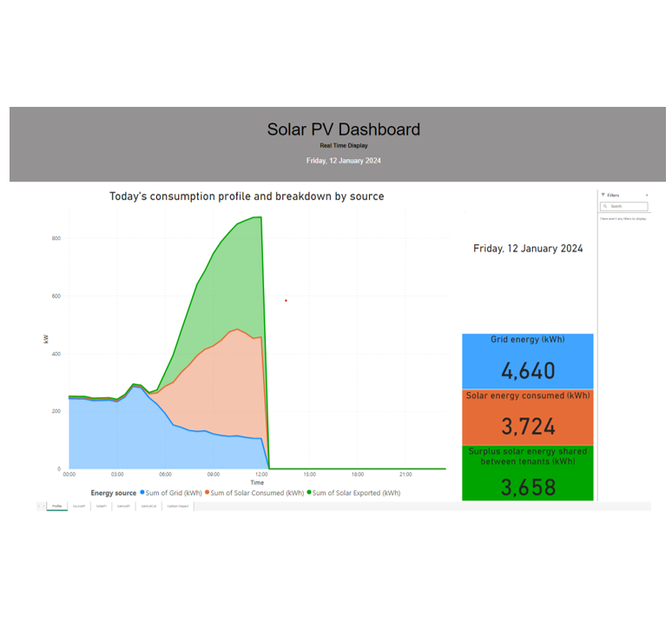
Task: Click the previous page arrow beside the tabs
Action: (38, 506)
